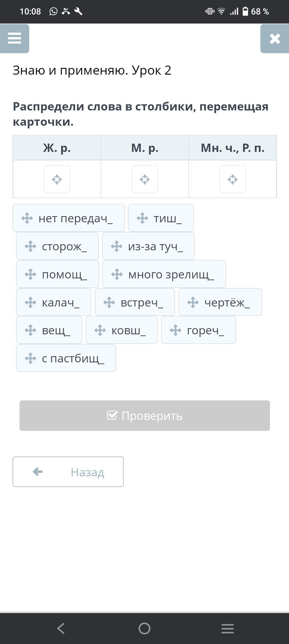The width and height of the screenshot is (289, 644).
Task: Click the move handle on 'ковш_' card
Action: [100, 330]
